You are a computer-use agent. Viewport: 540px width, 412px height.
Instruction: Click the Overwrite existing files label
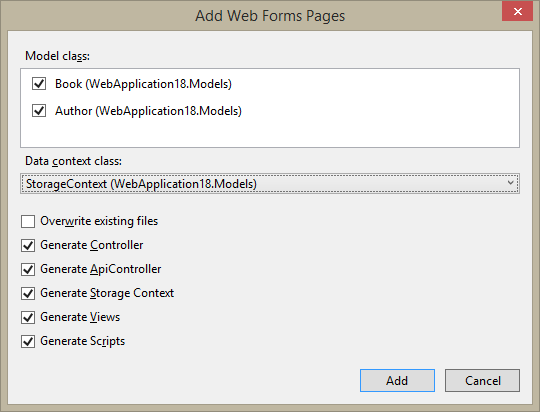point(99,221)
